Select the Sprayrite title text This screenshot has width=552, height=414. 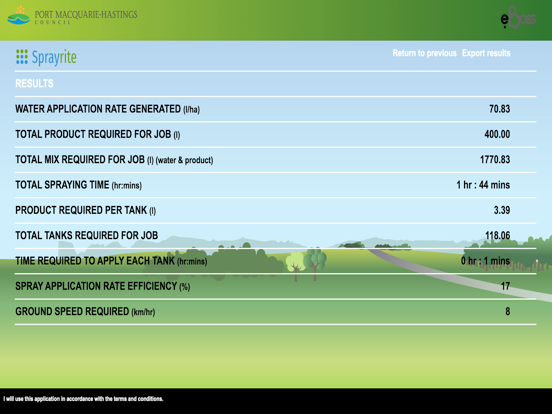pos(54,57)
